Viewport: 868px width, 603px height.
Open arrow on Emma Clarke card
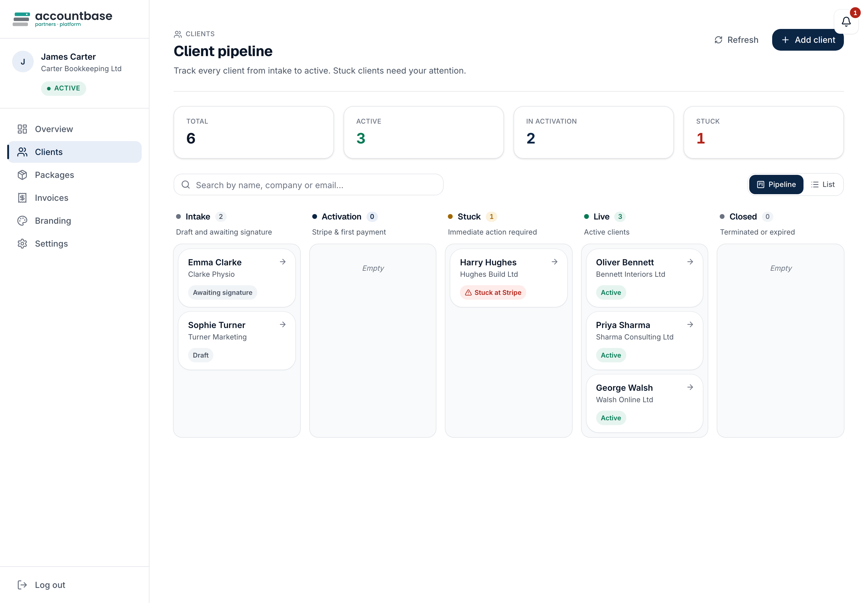click(282, 262)
